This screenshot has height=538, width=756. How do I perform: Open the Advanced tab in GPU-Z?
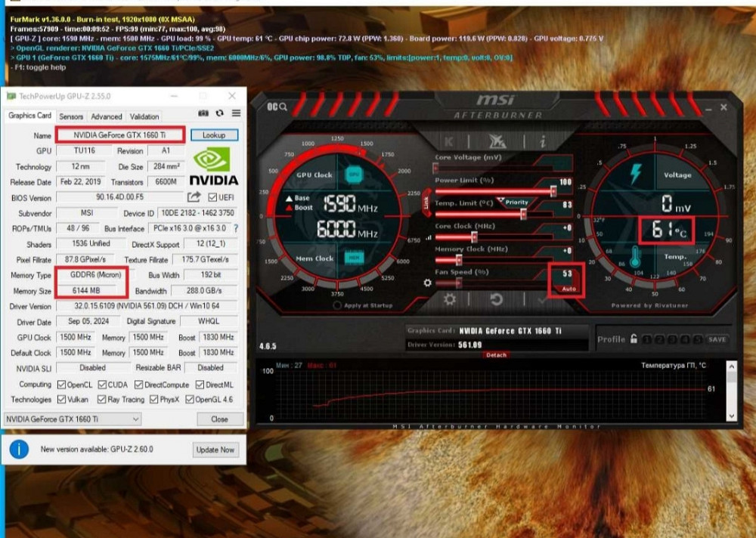tap(106, 116)
